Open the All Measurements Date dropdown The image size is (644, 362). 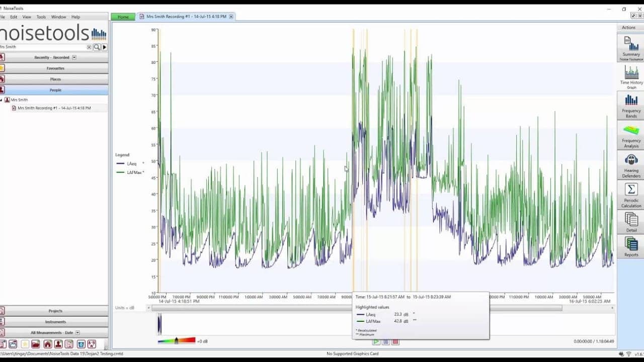tap(77, 333)
